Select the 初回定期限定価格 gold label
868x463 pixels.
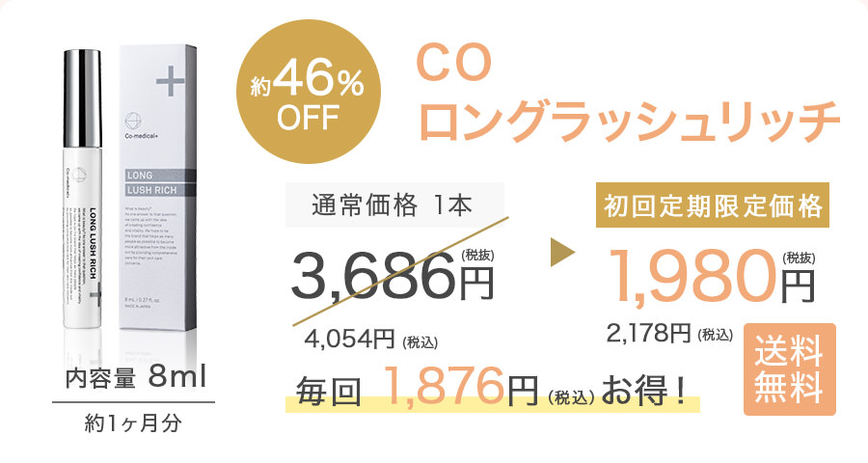click(x=713, y=205)
